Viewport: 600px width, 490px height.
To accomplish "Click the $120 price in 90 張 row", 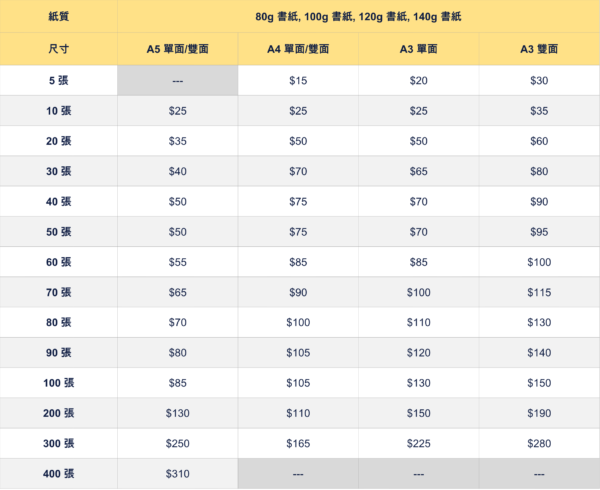I will (x=419, y=353).
